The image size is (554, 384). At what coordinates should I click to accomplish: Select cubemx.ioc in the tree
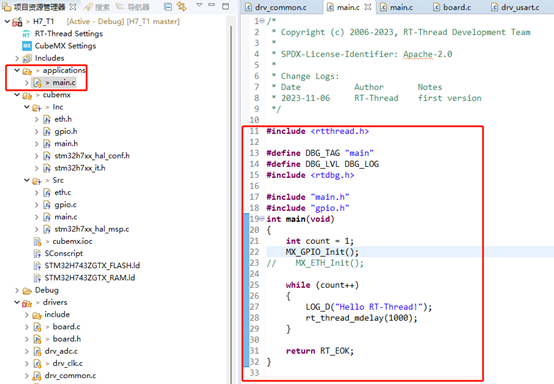pyautogui.click(x=72, y=242)
